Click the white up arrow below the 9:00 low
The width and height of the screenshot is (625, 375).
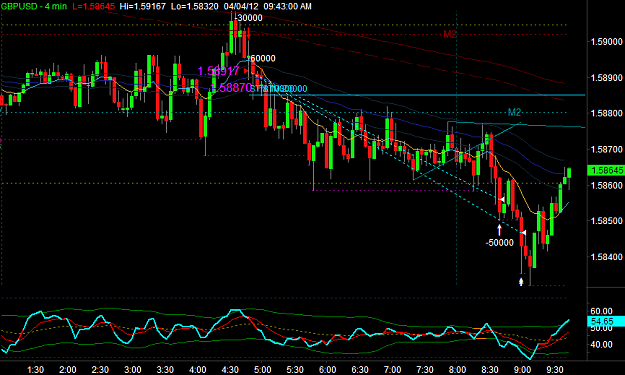pos(521,282)
